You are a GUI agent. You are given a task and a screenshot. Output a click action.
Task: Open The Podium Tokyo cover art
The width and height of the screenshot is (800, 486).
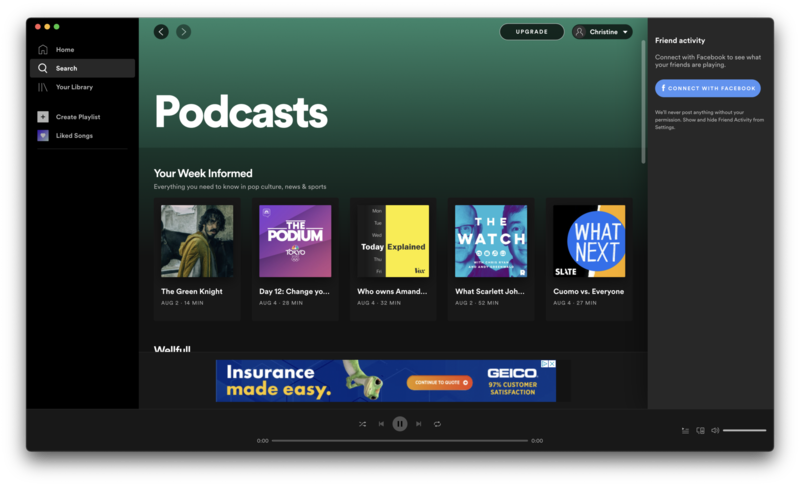tap(295, 241)
